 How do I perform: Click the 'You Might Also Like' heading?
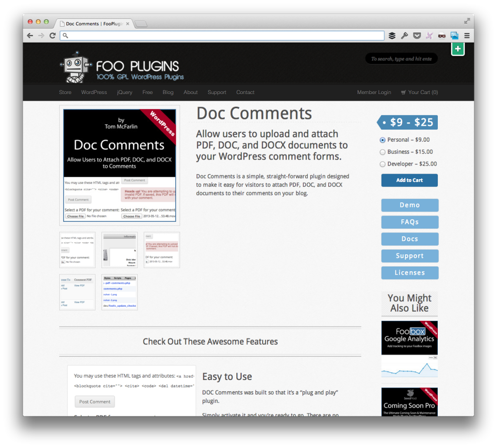410,303
